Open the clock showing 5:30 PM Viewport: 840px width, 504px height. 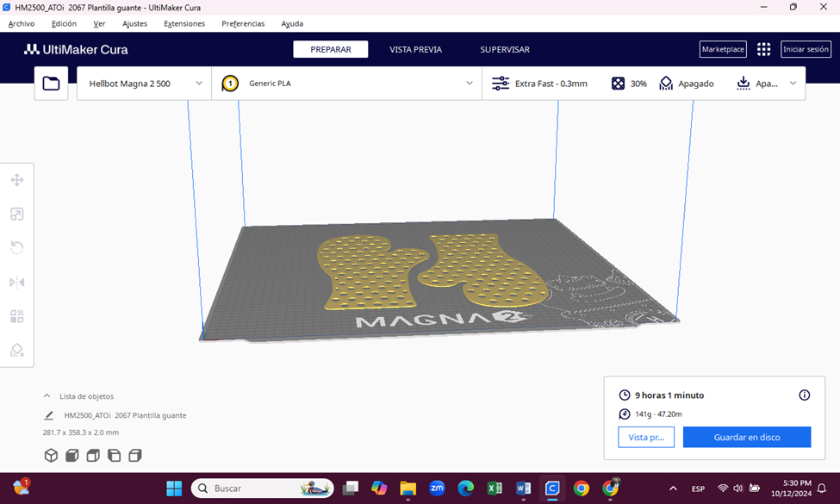click(791, 488)
